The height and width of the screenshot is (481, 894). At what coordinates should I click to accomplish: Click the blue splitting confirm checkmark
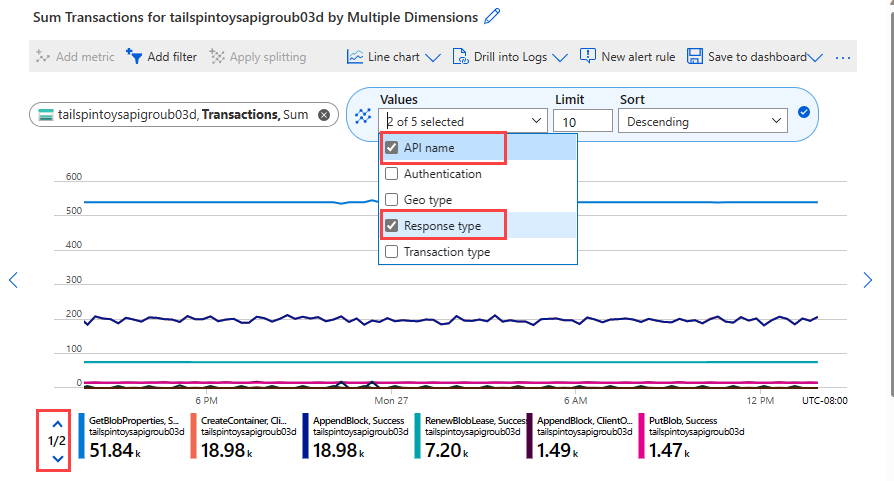[803, 112]
